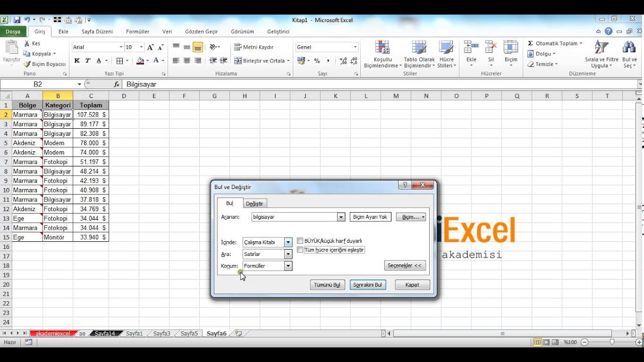Add a new worksheet tab
Screen dimensions: 644x362
238,333
